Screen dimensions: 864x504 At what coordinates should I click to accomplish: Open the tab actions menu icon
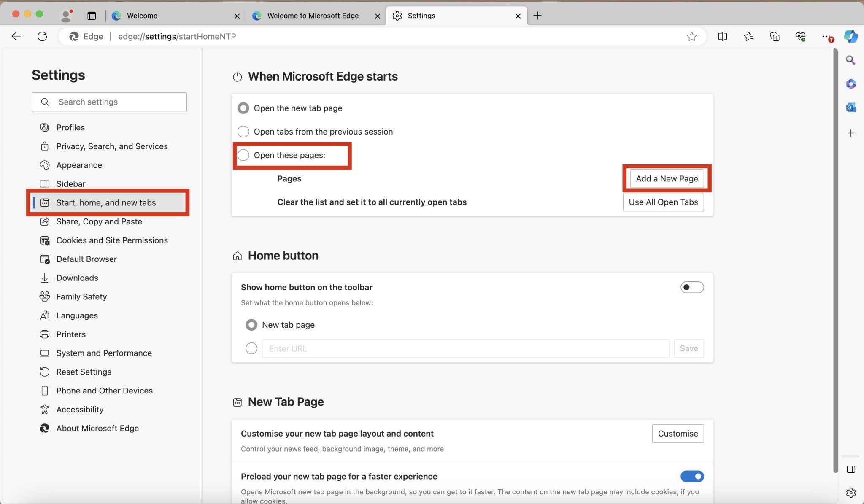click(x=92, y=16)
